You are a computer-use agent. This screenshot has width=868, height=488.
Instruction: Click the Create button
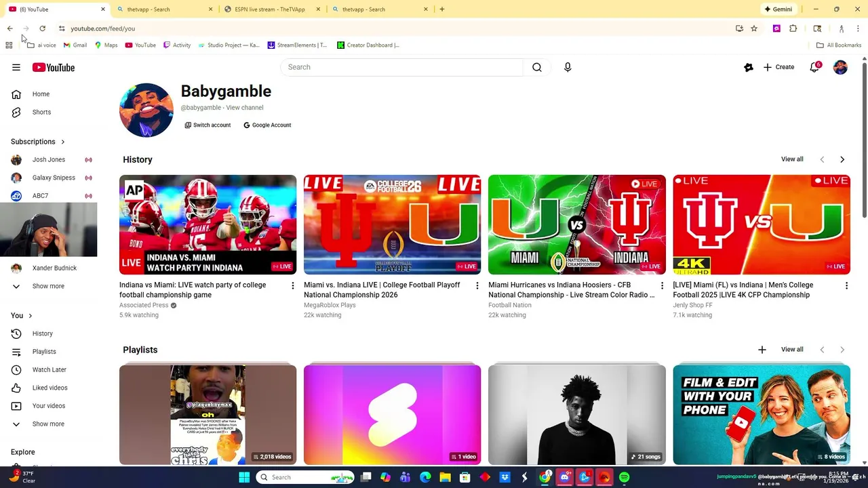[x=778, y=67]
